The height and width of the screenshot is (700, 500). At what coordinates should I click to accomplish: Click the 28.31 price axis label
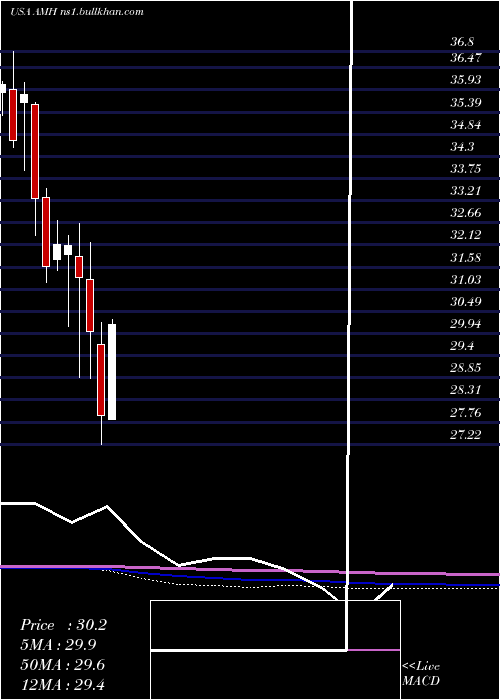[466, 390]
